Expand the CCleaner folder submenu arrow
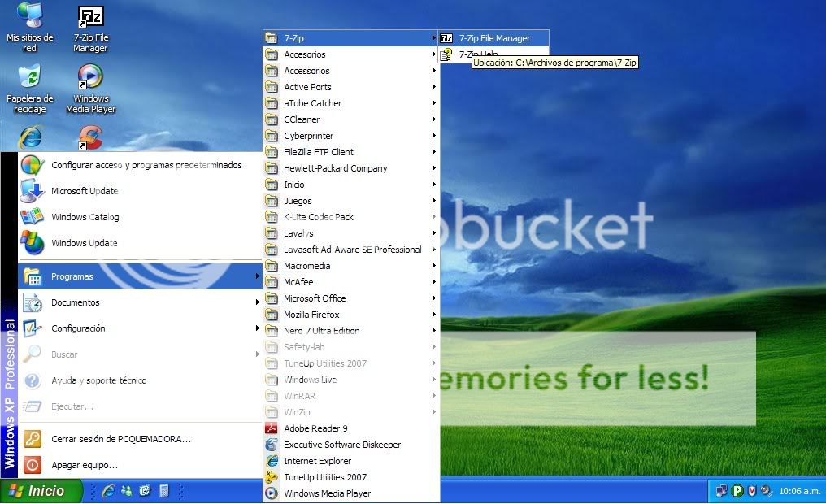826x504 pixels. 433,119
